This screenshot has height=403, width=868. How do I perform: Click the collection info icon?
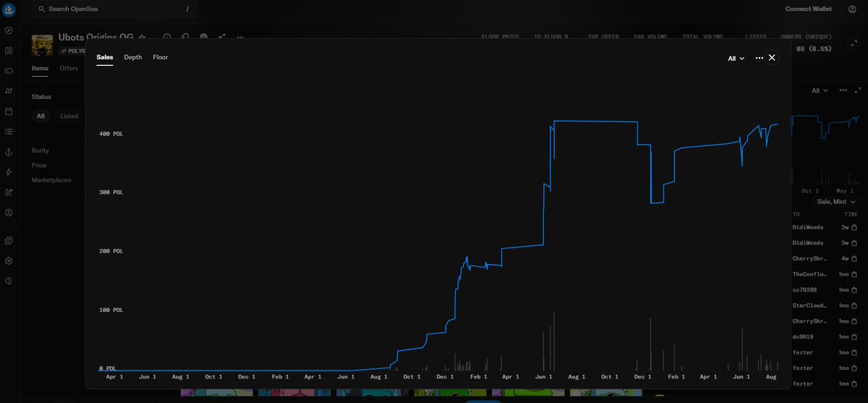(x=166, y=37)
